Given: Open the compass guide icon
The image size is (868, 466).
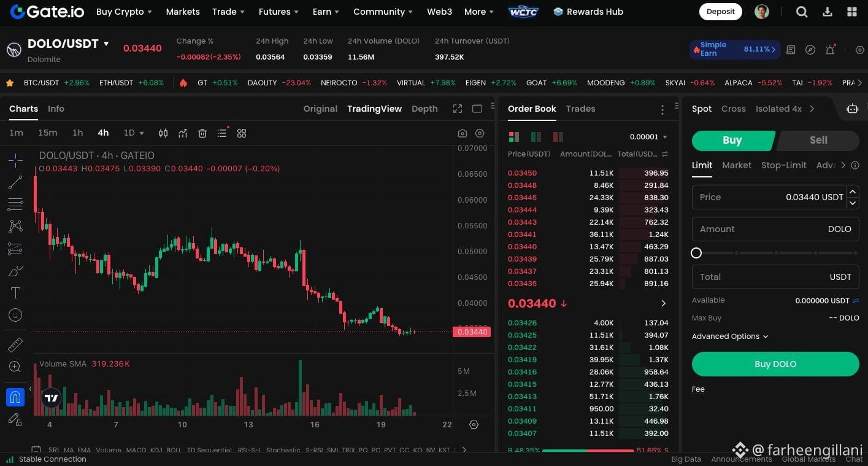Looking at the screenshot, I should coord(810,50).
